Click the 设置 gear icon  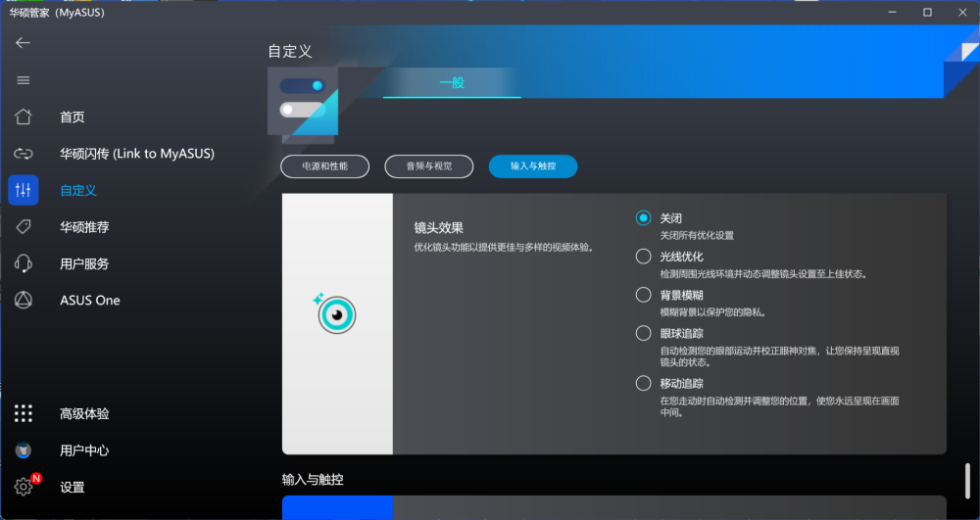tap(24, 487)
